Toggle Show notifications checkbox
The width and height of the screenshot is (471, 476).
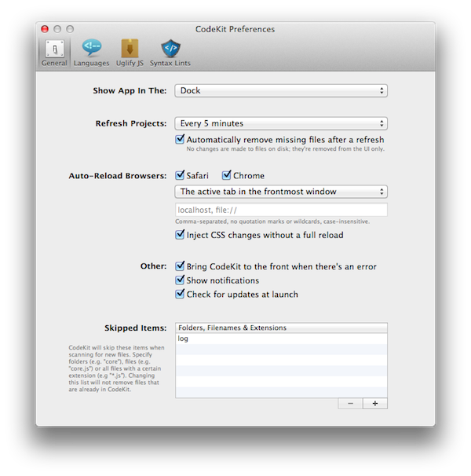coord(180,280)
